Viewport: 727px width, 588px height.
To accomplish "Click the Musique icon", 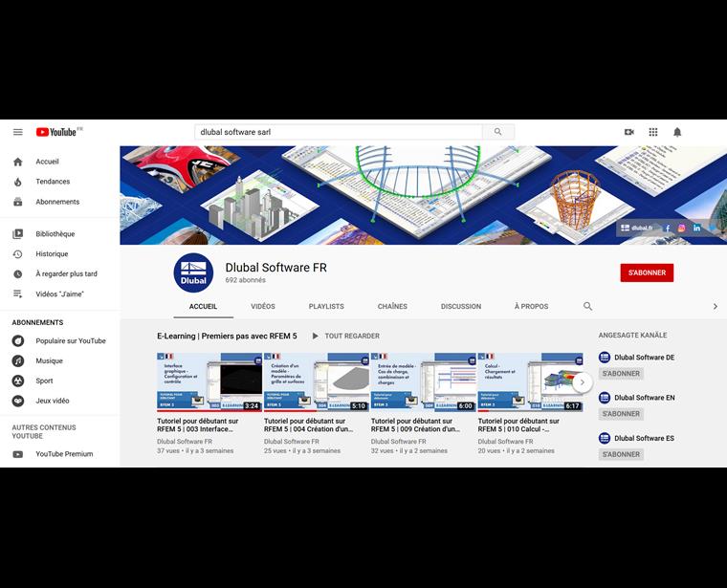I will pyautogui.click(x=17, y=361).
